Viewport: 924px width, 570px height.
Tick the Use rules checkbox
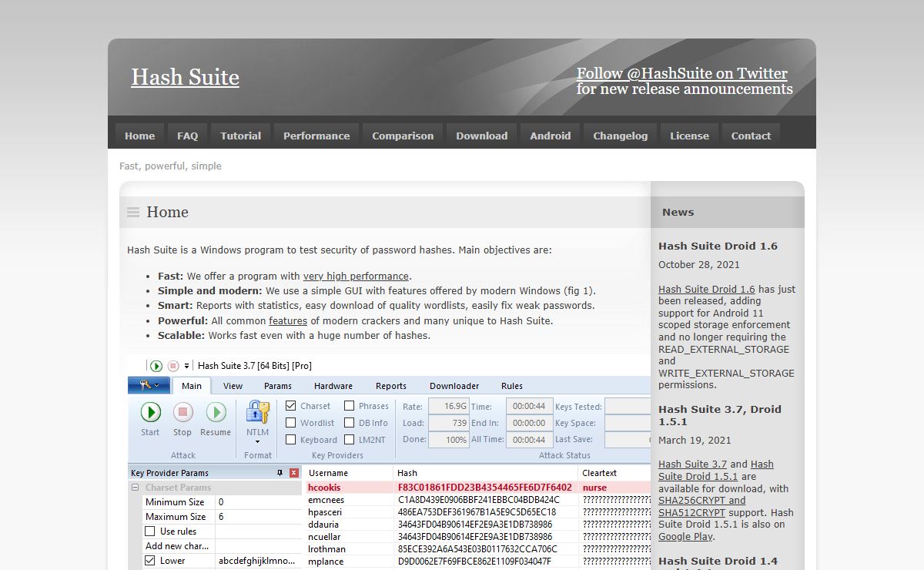tap(150, 531)
